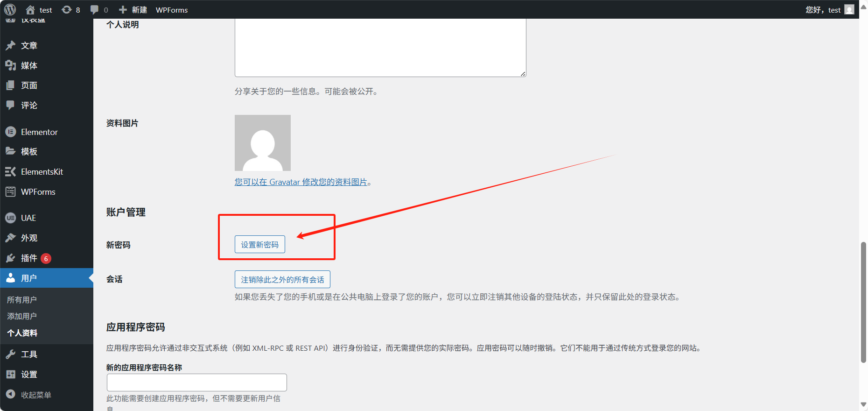
Task: Click the Set New Password button
Action: (259, 245)
